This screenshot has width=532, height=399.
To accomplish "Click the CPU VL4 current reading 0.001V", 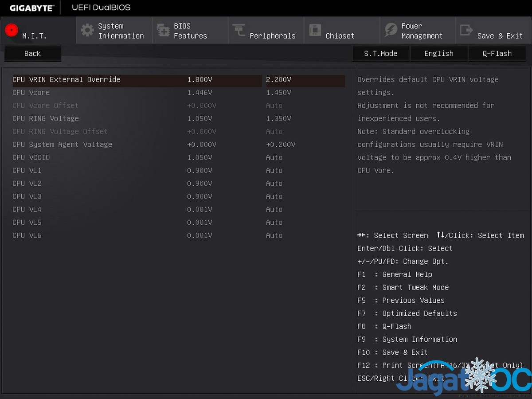I will (199, 210).
